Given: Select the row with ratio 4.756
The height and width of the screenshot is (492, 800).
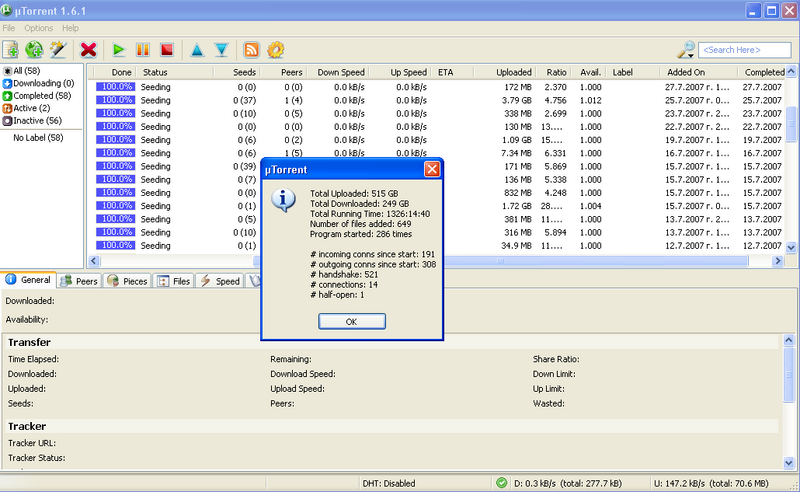Looking at the screenshot, I should [x=439, y=100].
